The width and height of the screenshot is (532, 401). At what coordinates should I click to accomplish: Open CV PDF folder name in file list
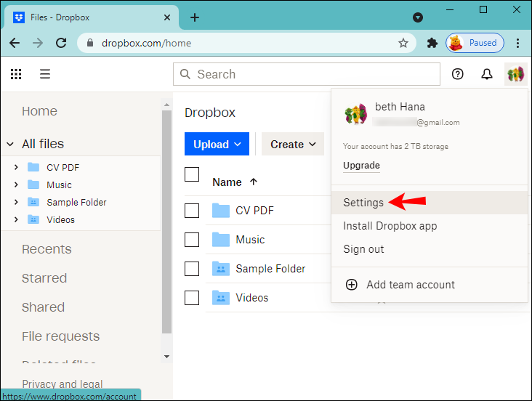tap(254, 211)
